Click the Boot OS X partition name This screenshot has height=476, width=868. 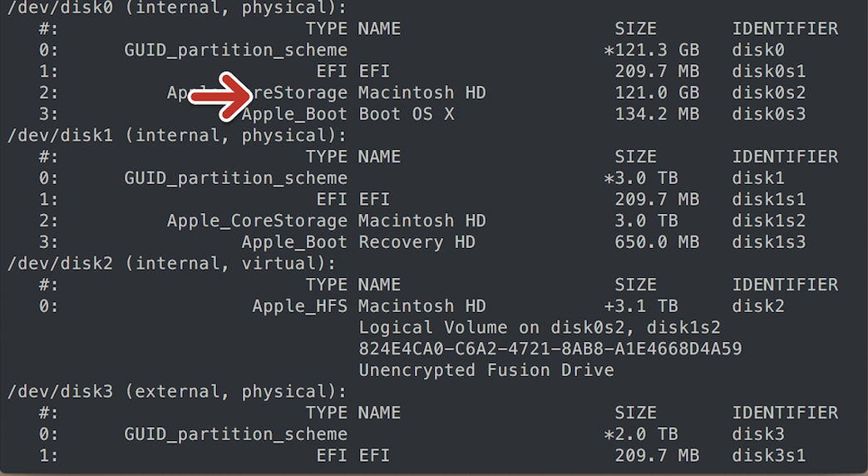pos(407,114)
